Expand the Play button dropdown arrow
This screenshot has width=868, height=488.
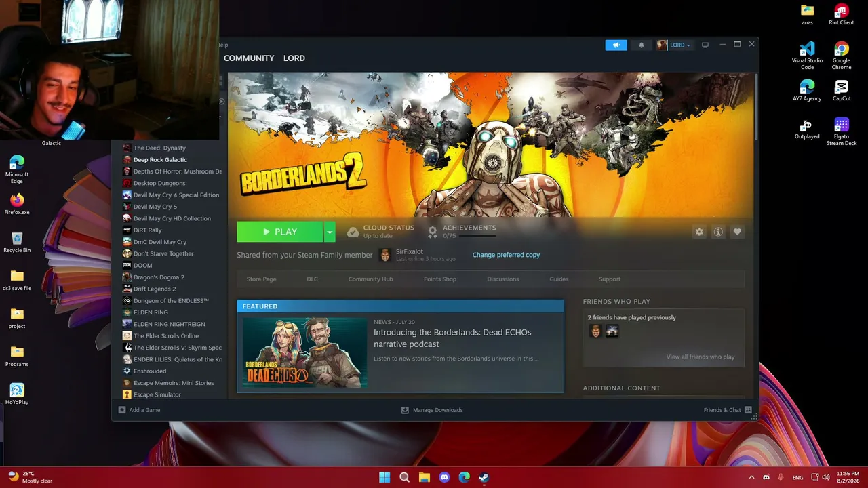click(330, 232)
